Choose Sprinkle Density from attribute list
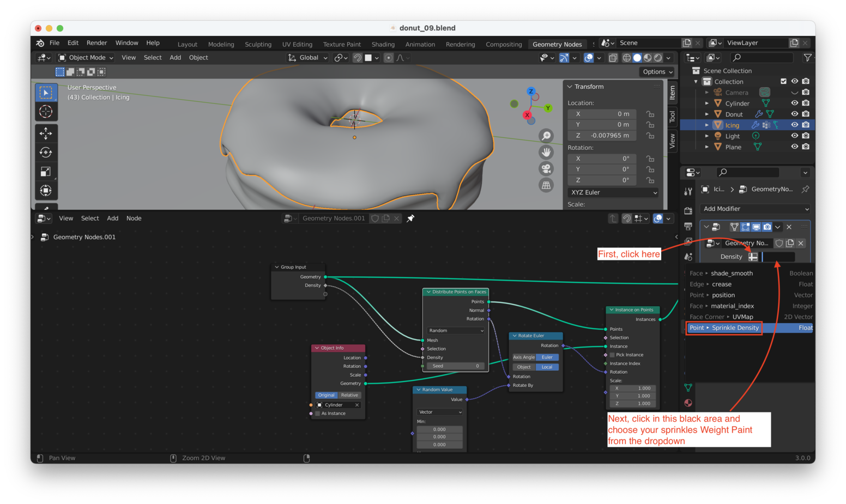The height and width of the screenshot is (504, 846). coord(735,328)
